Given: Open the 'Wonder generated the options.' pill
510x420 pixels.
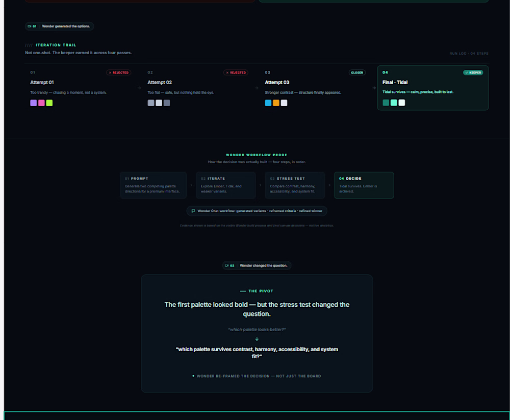Looking at the screenshot, I should [x=60, y=26].
